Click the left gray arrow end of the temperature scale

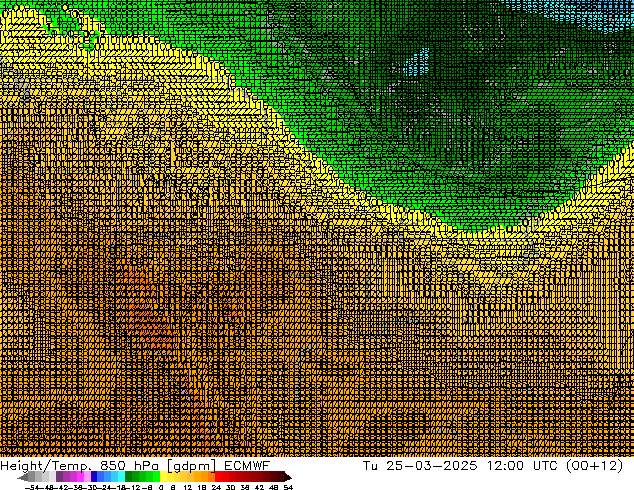click(x=23, y=477)
